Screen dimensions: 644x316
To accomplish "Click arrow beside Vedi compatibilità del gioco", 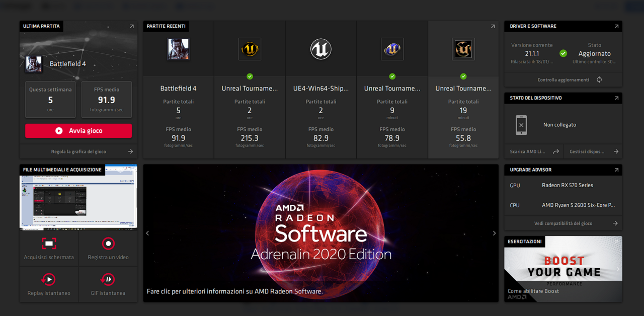I will point(615,223).
